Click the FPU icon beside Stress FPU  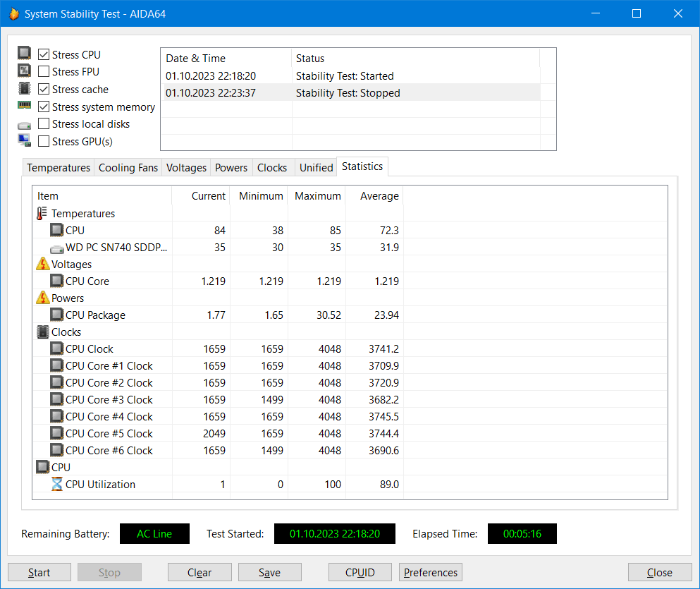click(x=24, y=71)
